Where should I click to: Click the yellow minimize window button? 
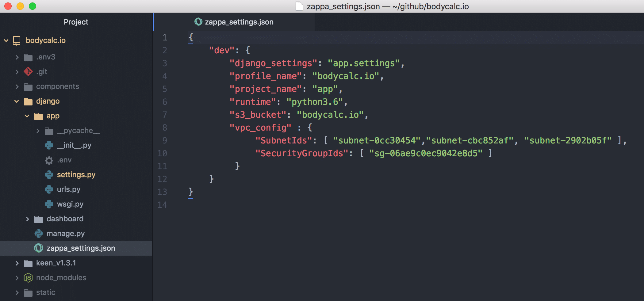click(20, 6)
